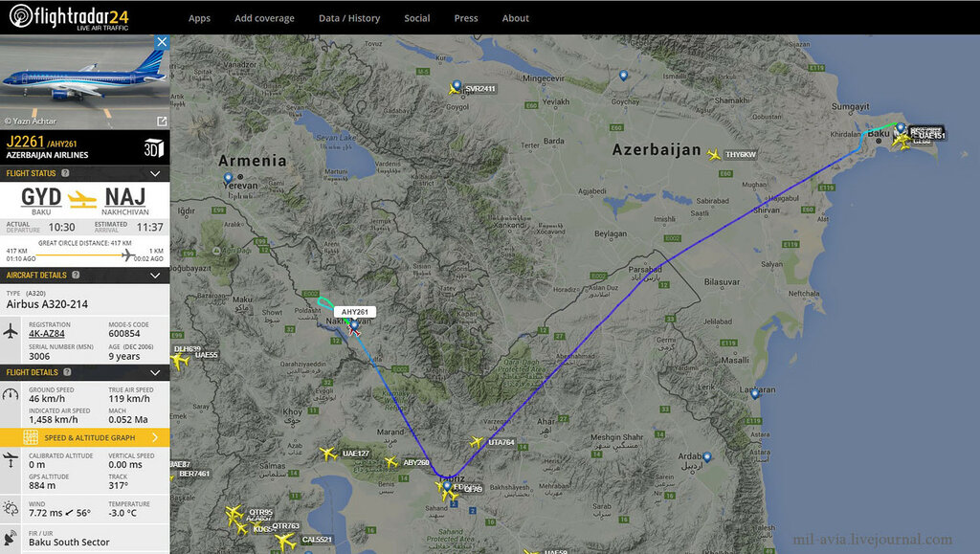The image size is (980, 554).
Task: Close the flight details panel
Action: pos(162,42)
